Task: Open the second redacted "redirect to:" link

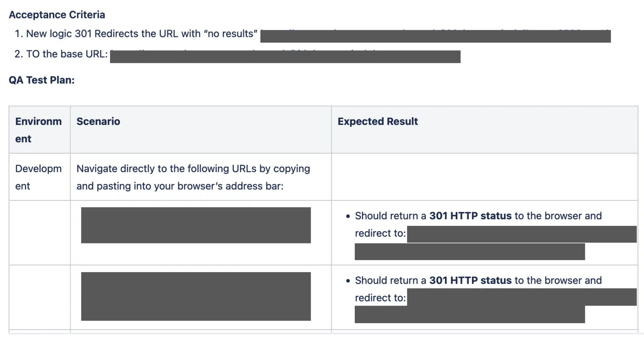Action: [521, 297]
